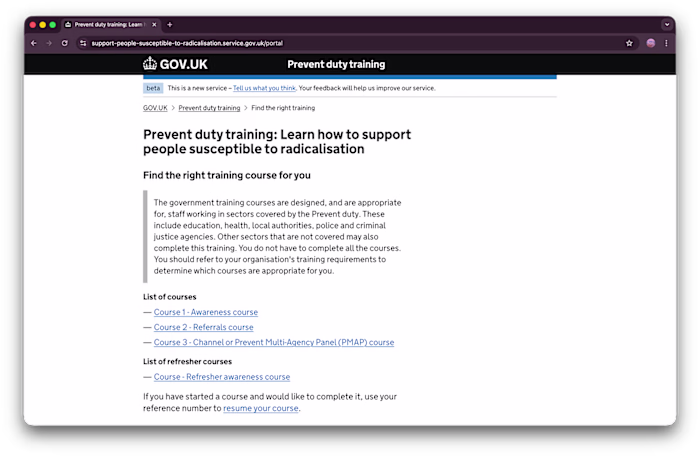Image resolution: width=700 pixels, height=457 pixels.
Task: Click 'Find the right training' breadcrumb text
Action: click(x=283, y=108)
